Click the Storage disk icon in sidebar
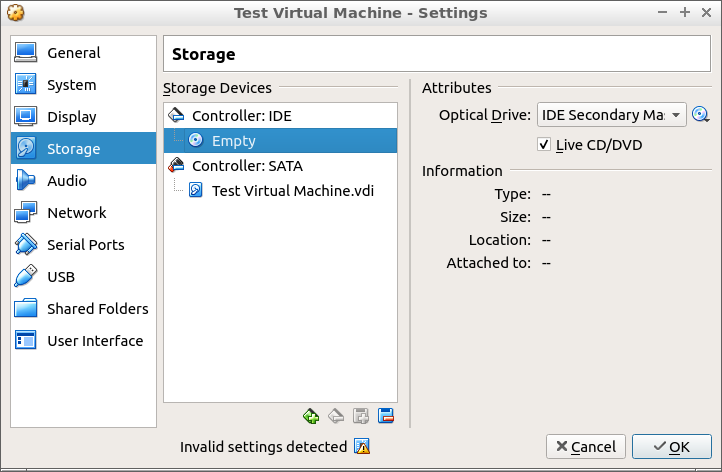Viewport: 722px width, 472px height. (25, 148)
